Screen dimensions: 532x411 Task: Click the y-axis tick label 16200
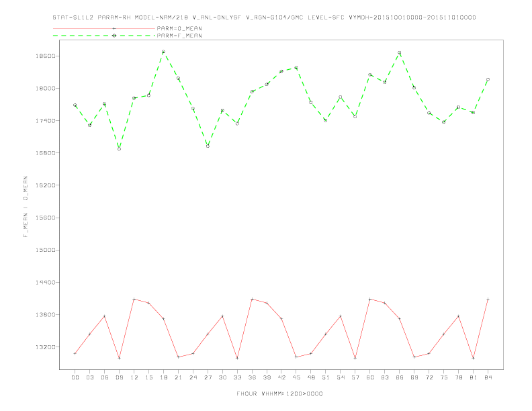(46, 185)
